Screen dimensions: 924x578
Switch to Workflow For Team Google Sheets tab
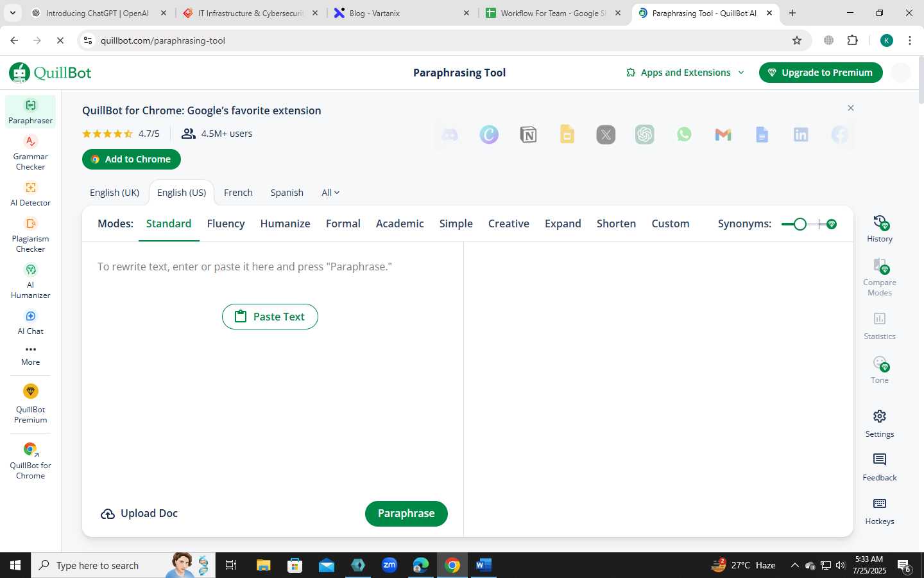(x=553, y=13)
